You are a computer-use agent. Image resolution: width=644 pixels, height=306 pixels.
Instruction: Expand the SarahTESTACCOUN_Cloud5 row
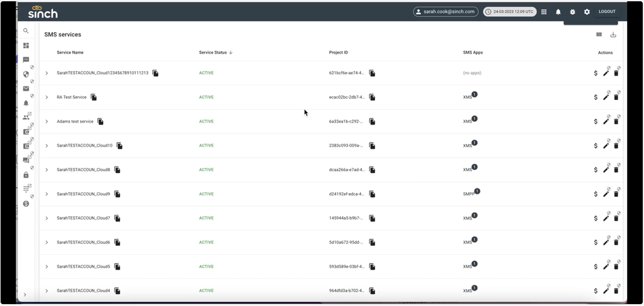(x=46, y=267)
